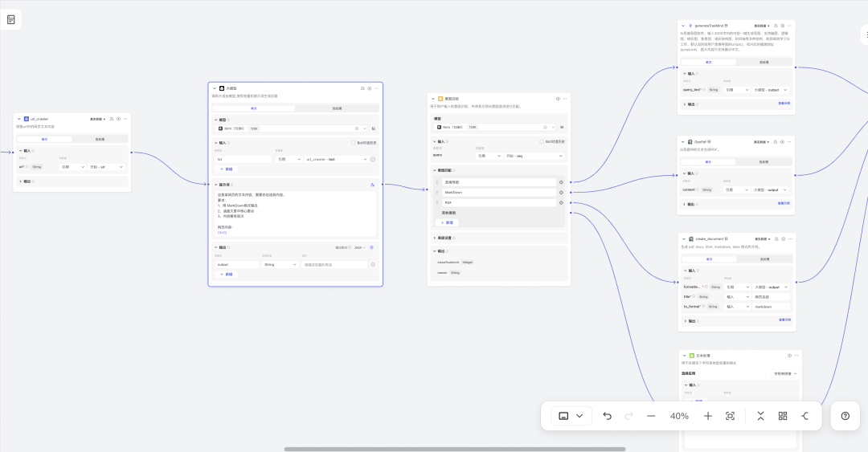Zoom in with the plus icon
This screenshot has height=452, width=868.
coord(708,416)
